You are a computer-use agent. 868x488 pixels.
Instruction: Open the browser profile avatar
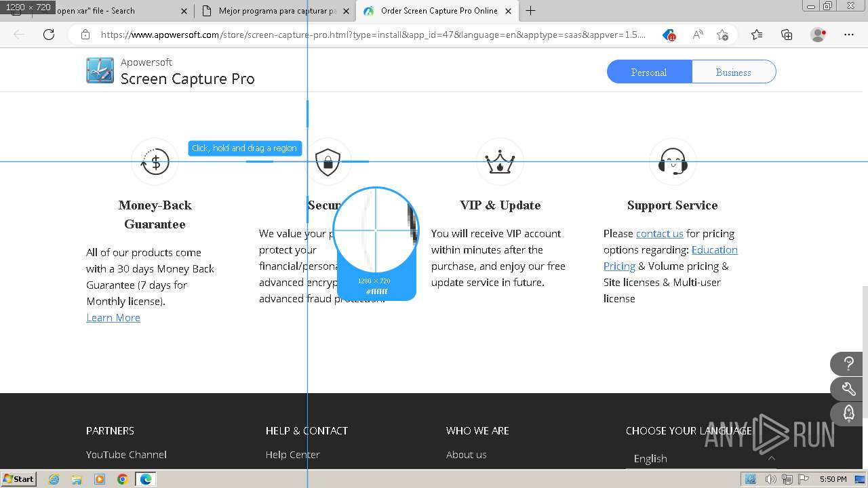point(818,35)
